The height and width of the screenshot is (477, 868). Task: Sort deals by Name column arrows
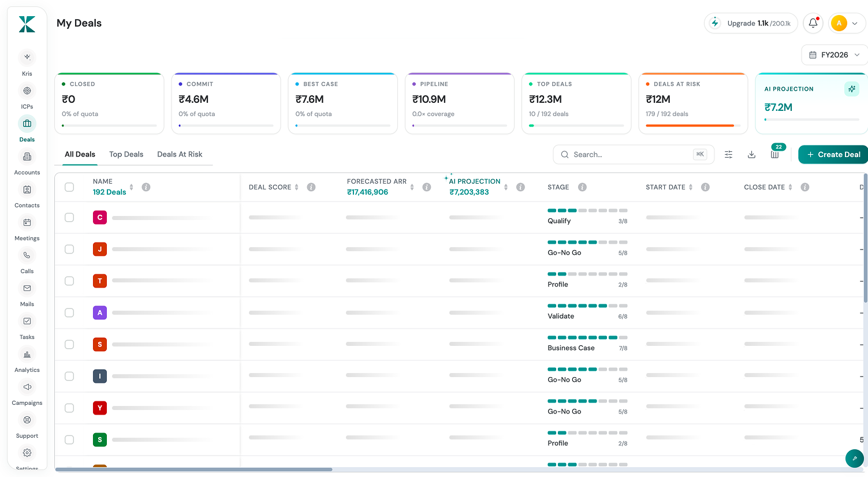click(x=132, y=187)
